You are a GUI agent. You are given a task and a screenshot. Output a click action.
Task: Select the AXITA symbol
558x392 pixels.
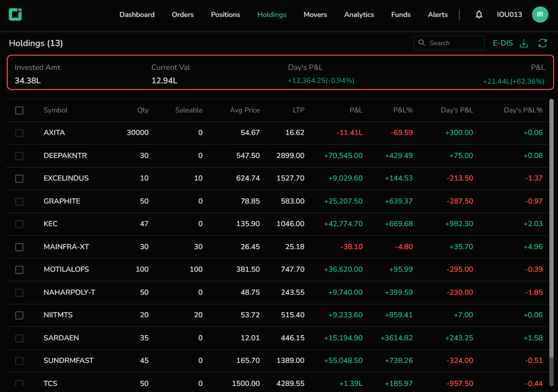click(54, 133)
